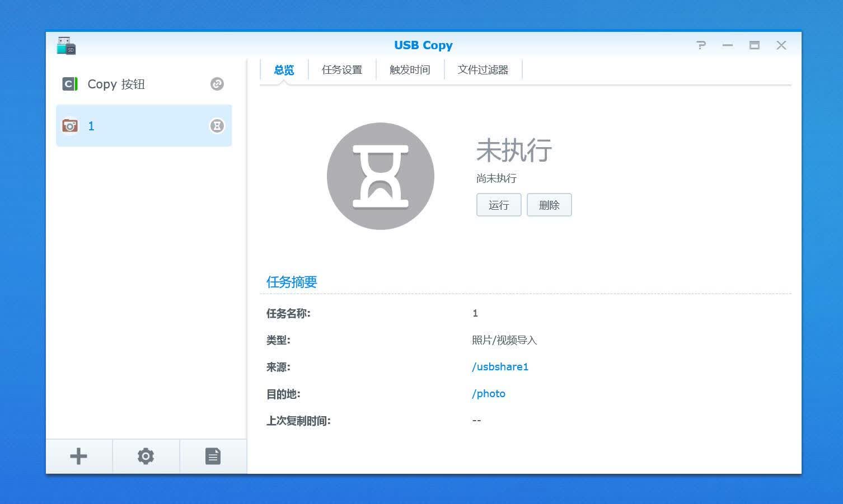
Task: Open the log document icon
Action: (213, 456)
